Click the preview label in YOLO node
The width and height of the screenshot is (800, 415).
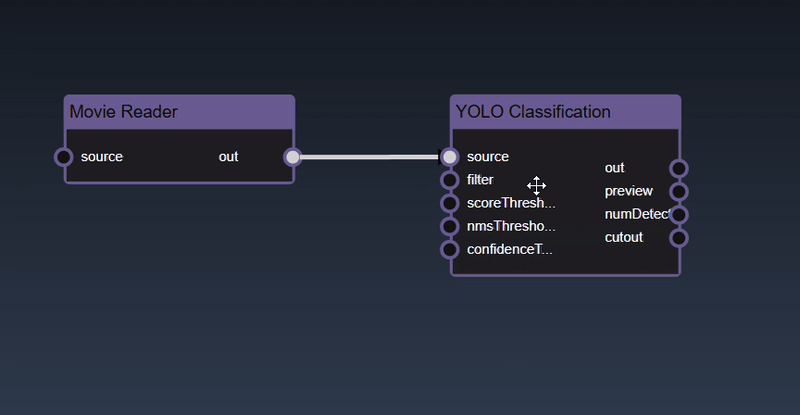click(x=628, y=191)
